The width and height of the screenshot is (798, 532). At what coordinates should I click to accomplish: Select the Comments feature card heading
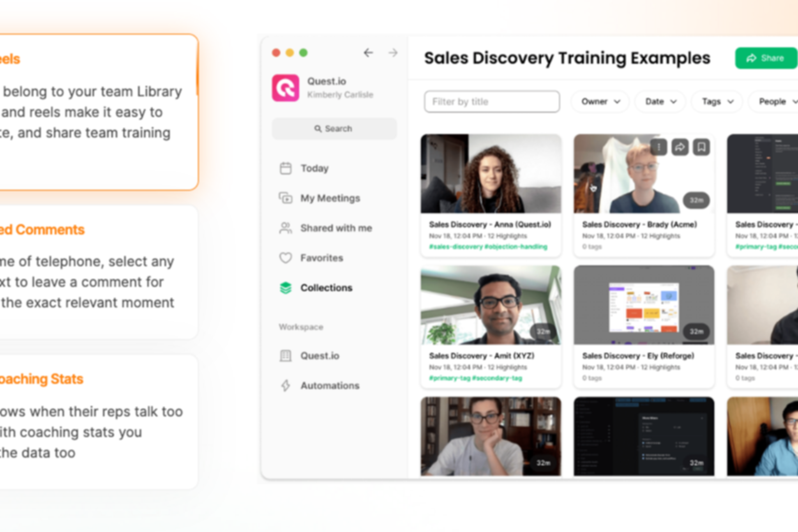coord(42,230)
